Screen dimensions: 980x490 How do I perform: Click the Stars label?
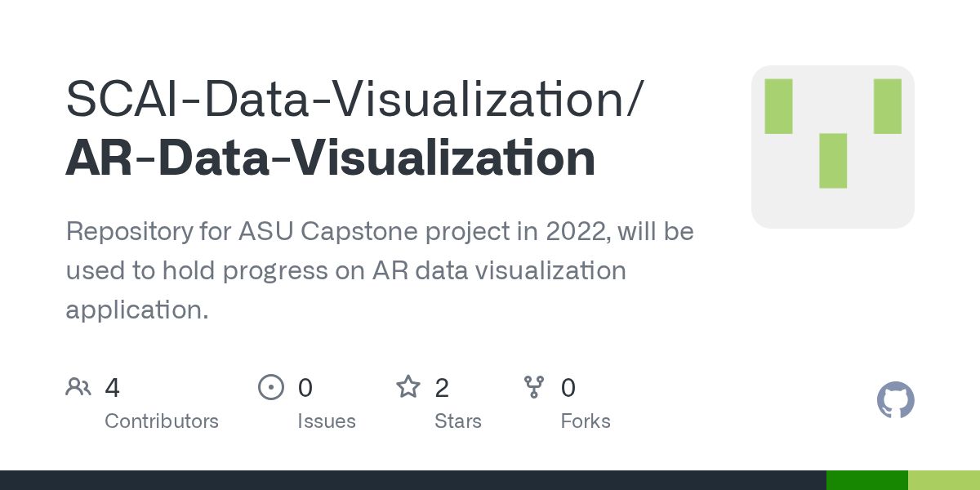457,421
